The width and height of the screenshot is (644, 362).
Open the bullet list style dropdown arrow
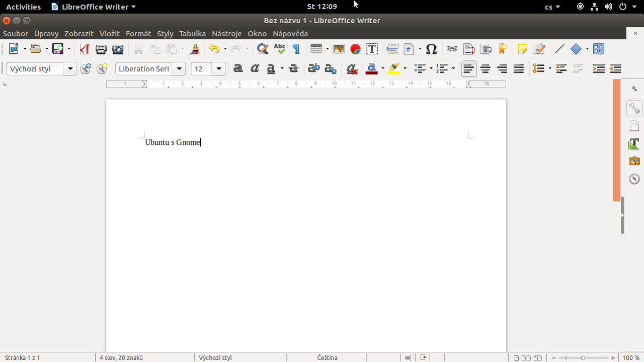point(431,69)
